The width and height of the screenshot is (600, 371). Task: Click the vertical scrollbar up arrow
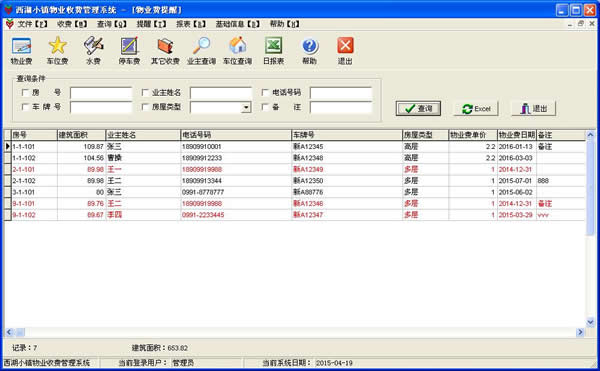pyautogui.click(x=590, y=135)
